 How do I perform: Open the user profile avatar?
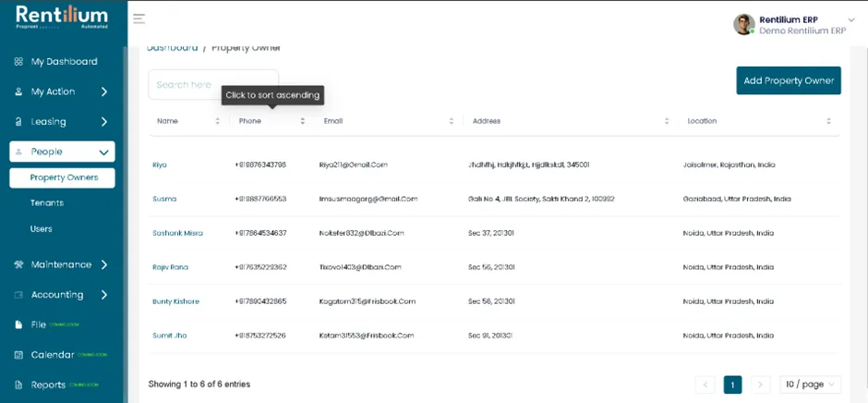coord(744,24)
